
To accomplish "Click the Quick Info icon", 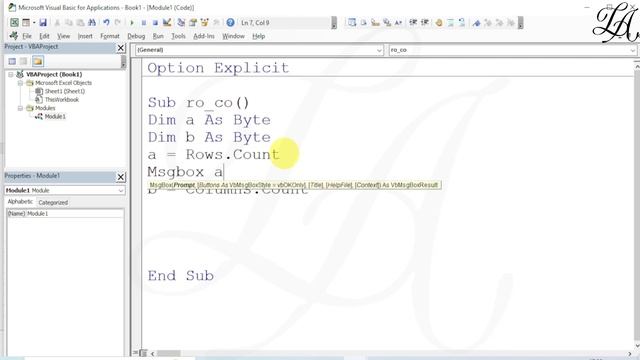I will click(375, 23).
